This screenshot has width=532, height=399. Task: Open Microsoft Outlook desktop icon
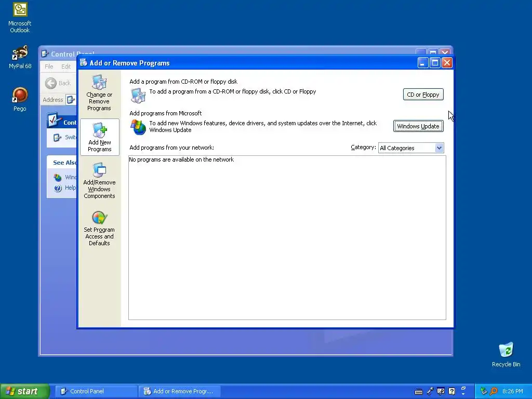coord(20,17)
